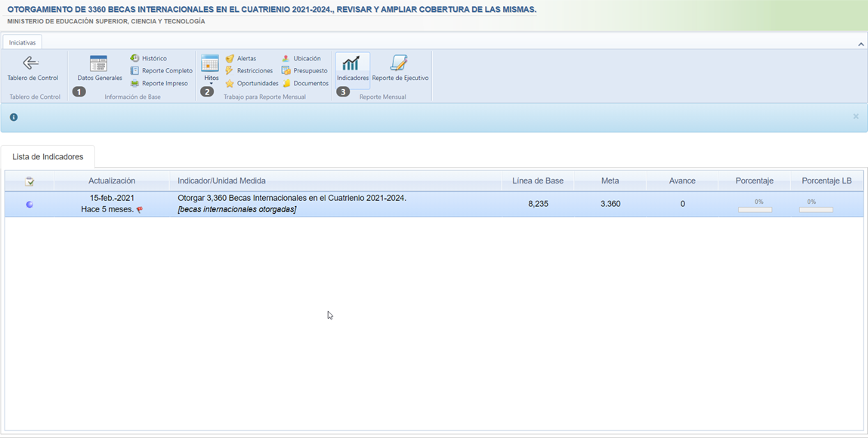This screenshot has width=868, height=438.
Task: Sort by Porcentaje column header
Action: pos(755,180)
